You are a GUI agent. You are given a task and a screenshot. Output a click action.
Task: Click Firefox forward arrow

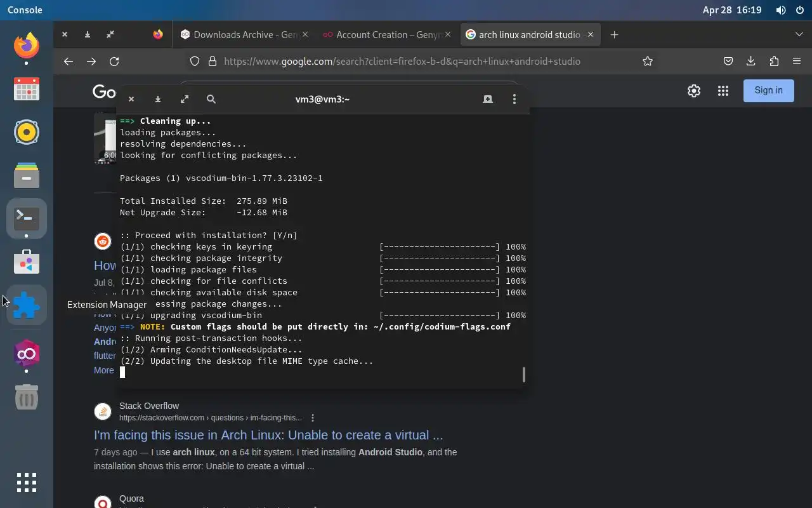91,62
